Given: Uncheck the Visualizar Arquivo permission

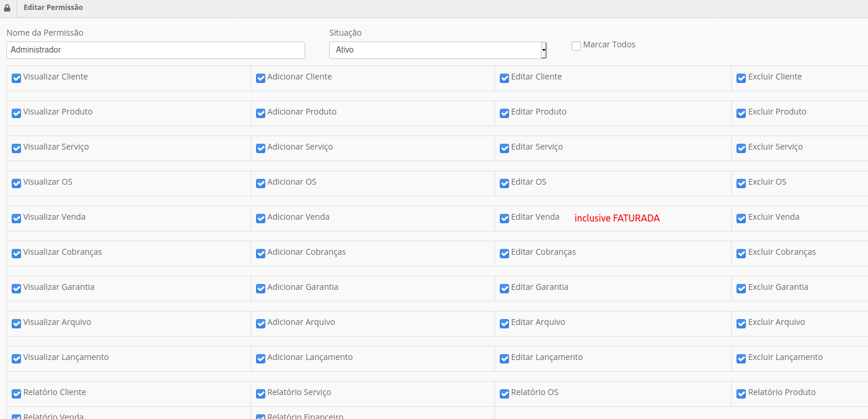Looking at the screenshot, I should [16, 323].
